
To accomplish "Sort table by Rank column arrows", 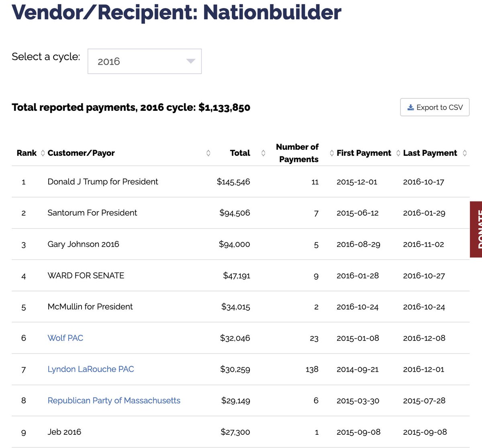I will coord(43,153).
